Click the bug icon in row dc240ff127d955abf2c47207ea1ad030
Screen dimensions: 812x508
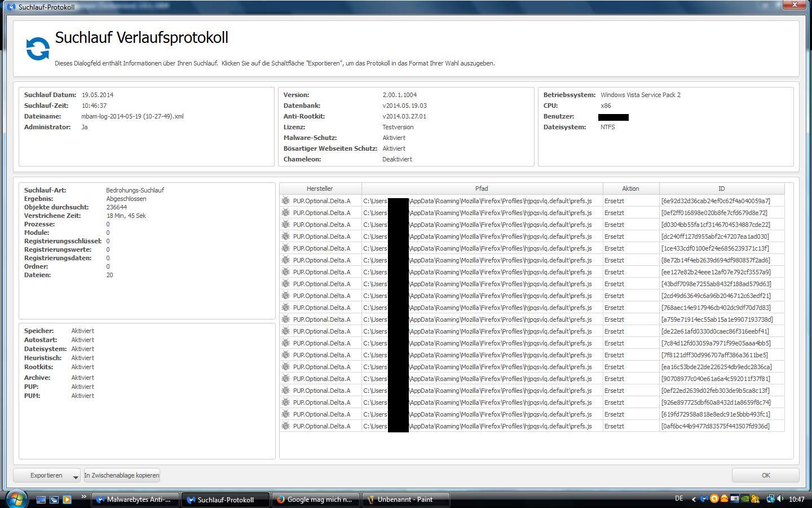[286, 237]
